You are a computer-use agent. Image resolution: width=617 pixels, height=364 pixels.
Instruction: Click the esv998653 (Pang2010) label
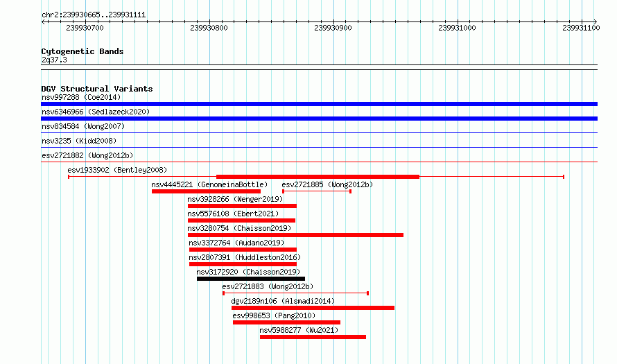point(274,315)
